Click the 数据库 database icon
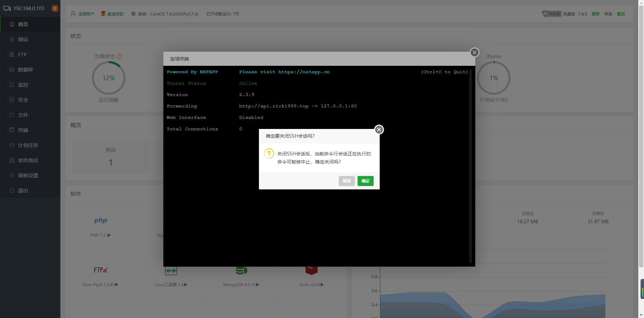 coord(12,70)
